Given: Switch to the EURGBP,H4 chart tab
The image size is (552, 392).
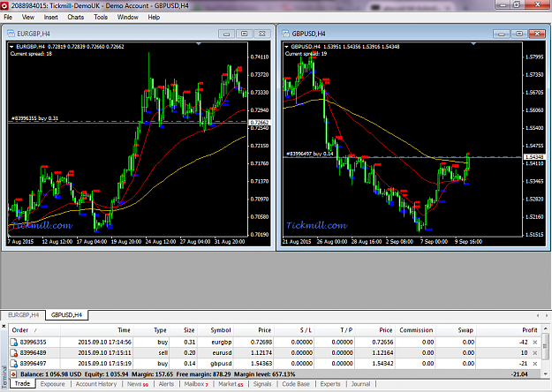Looking at the screenshot, I should point(23,315).
